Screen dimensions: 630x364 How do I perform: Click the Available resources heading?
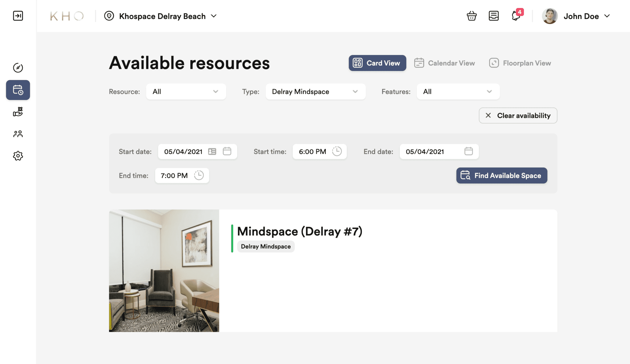[189, 63]
